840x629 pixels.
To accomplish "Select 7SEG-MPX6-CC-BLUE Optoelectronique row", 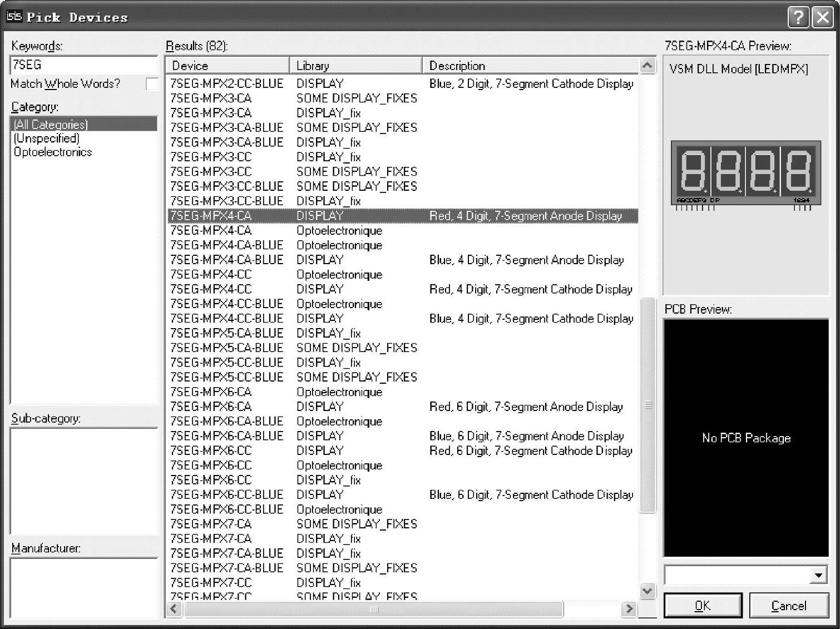I will (x=403, y=509).
